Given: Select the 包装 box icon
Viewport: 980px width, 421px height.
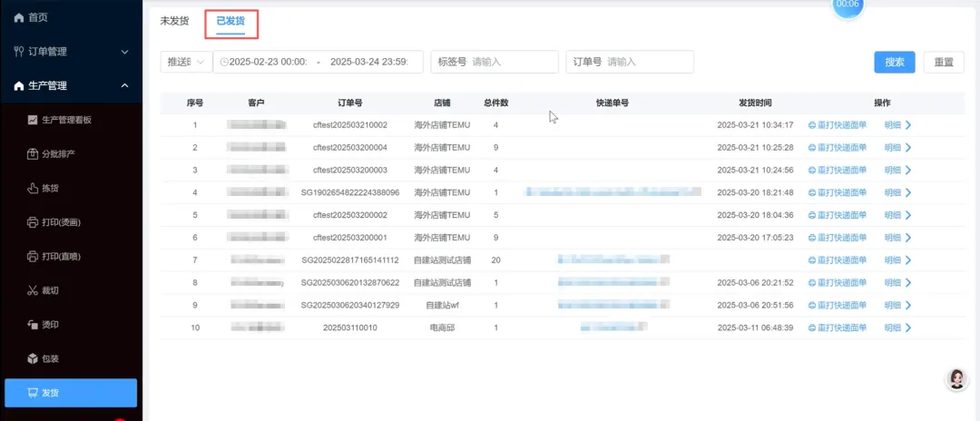Looking at the screenshot, I should [33, 358].
